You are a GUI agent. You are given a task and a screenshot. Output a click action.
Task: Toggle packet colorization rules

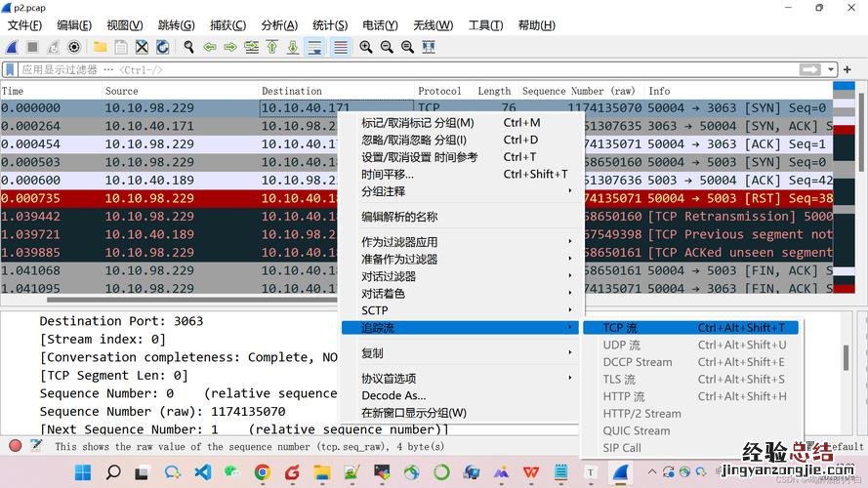(340, 47)
